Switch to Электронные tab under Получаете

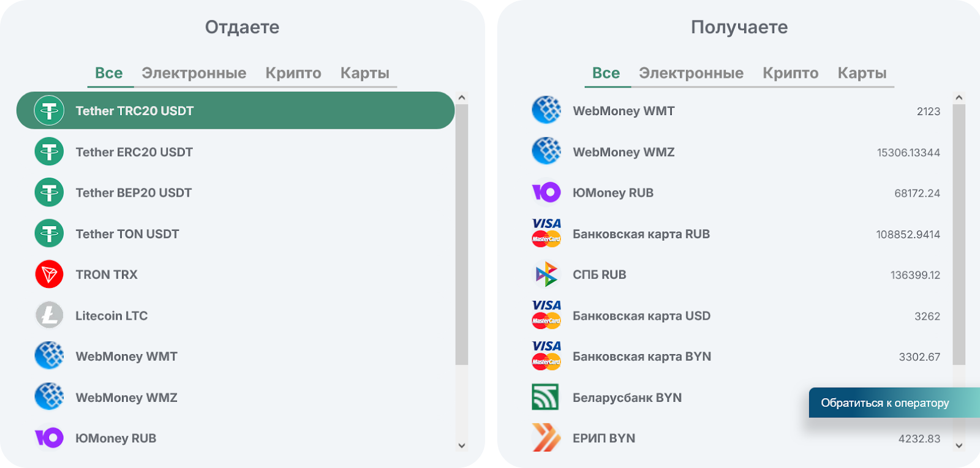coord(691,74)
